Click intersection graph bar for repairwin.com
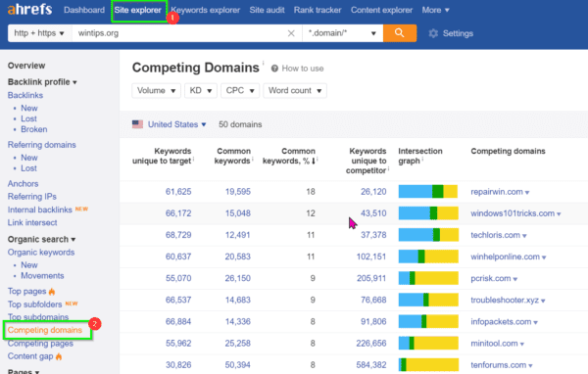Viewport: 588px width, 374px height. coord(428,192)
